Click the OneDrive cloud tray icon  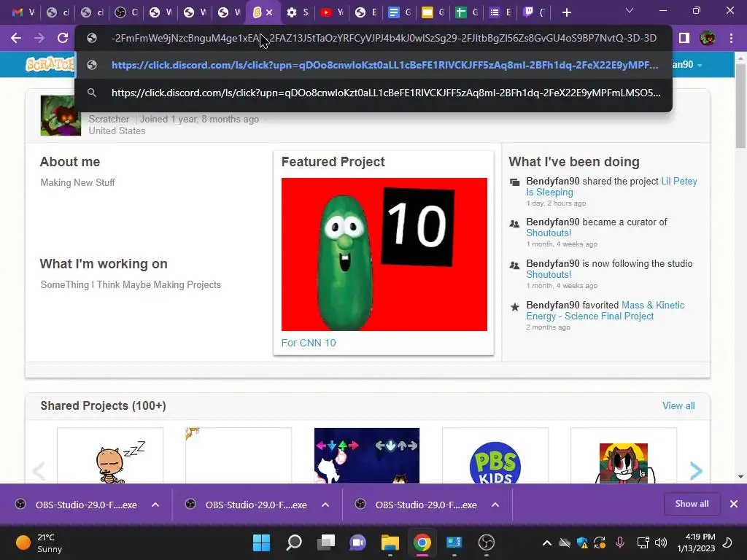click(565, 542)
